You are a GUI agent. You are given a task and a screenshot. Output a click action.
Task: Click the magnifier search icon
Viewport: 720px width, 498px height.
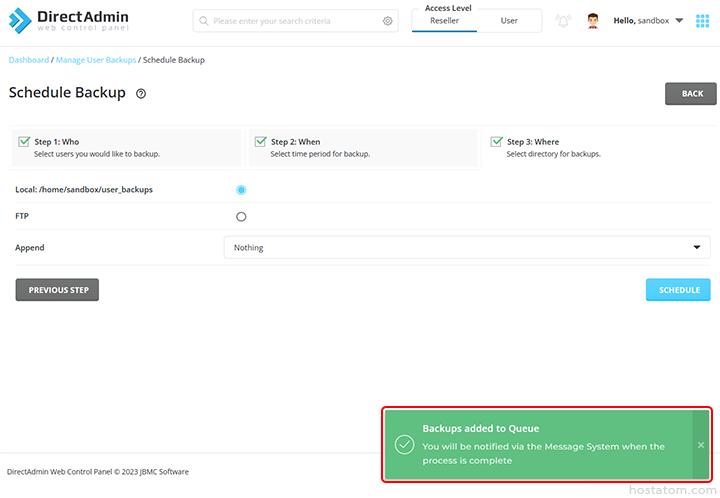click(203, 21)
